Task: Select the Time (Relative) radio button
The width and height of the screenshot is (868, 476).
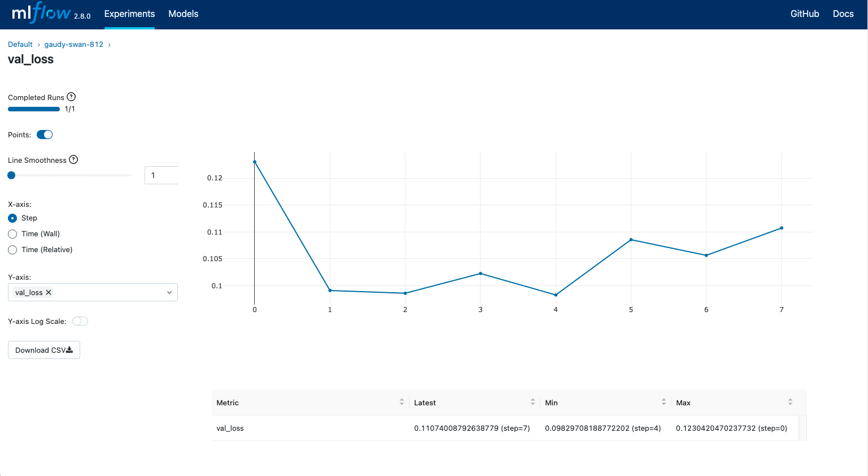Action: pyautogui.click(x=12, y=249)
